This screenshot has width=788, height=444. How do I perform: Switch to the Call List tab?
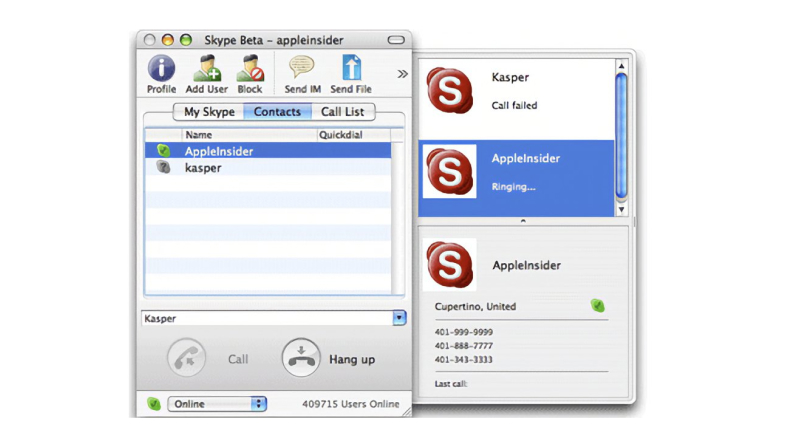click(x=342, y=112)
